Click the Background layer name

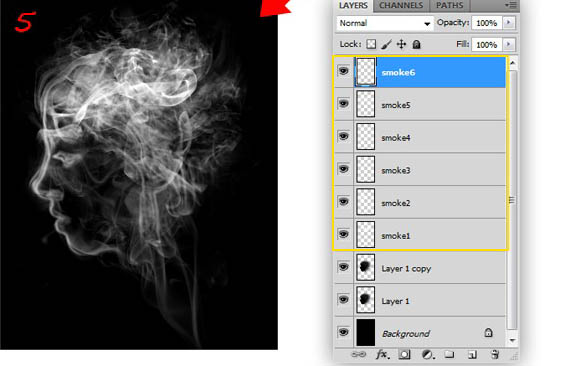pos(406,334)
